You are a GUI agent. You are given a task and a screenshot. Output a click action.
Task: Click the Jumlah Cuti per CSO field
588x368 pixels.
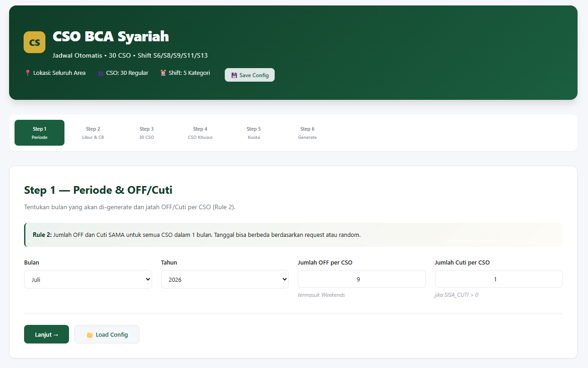pos(499,279)
